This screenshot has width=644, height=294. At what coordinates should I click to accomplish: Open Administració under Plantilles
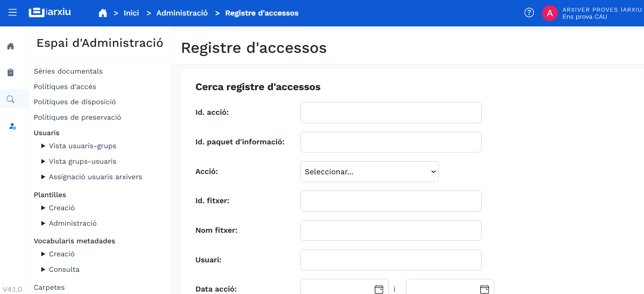pyautogui.click(x=73, y=223)
